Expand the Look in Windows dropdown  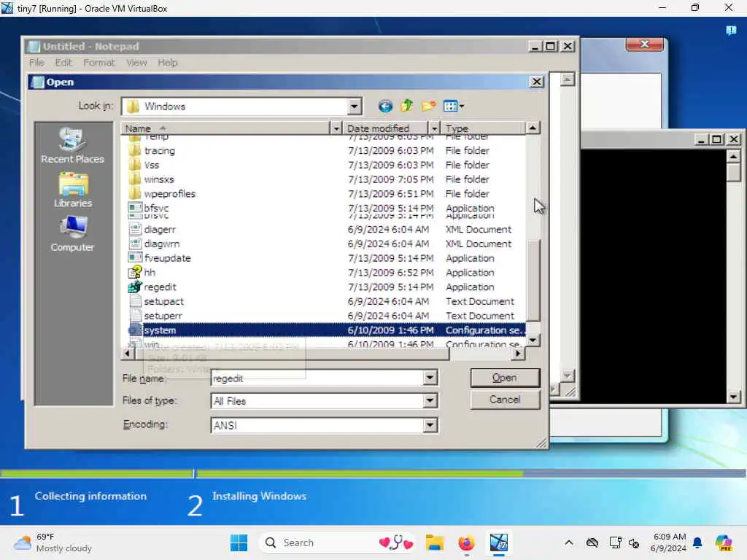354,106
